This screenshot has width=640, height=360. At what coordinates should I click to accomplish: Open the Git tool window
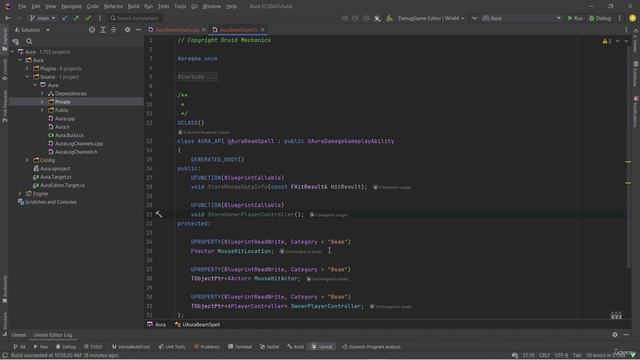click(19, 347)
